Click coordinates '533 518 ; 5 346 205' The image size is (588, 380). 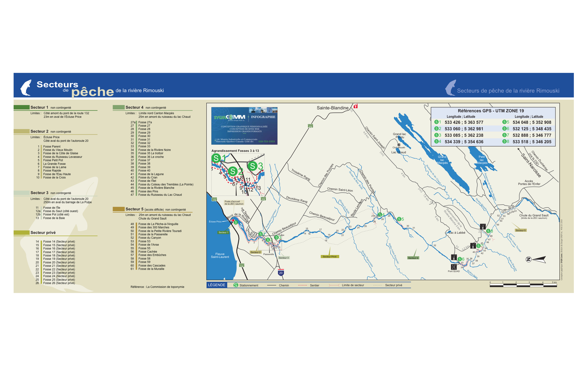point(532,142)
